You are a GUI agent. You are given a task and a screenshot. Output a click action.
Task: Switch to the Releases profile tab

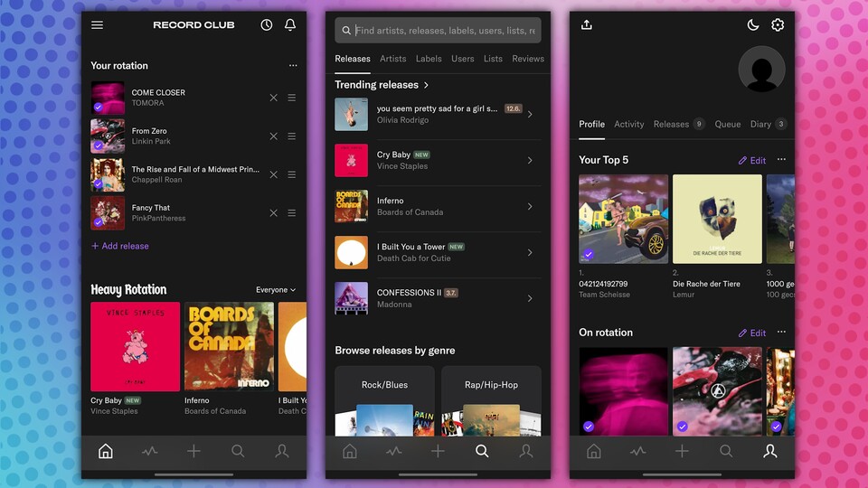[679, 124]
